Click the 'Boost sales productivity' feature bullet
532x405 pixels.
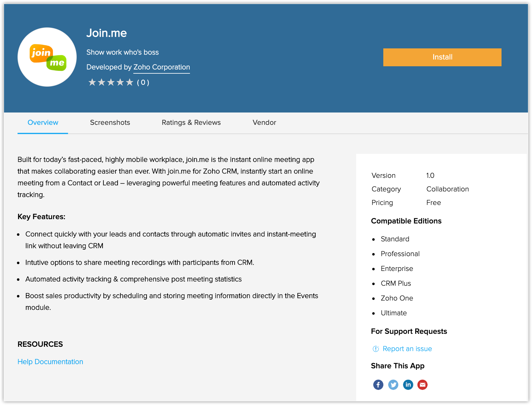(x=172, y=302)
